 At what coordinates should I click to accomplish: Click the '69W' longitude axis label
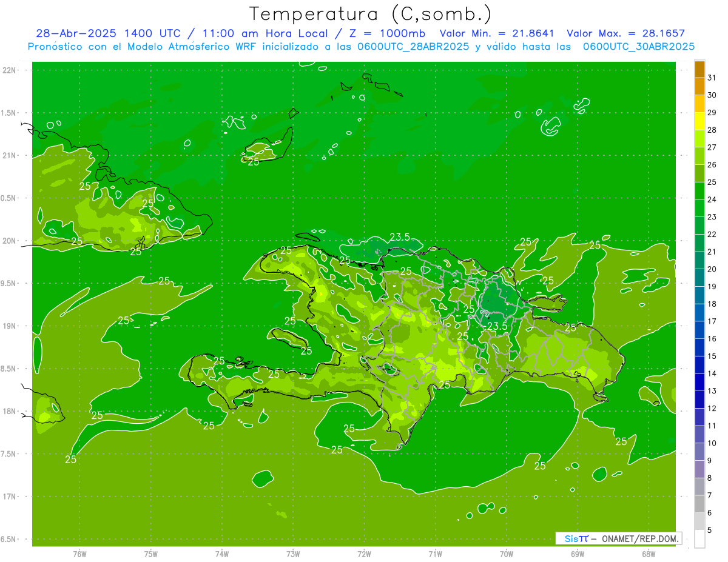click(578, 554)
